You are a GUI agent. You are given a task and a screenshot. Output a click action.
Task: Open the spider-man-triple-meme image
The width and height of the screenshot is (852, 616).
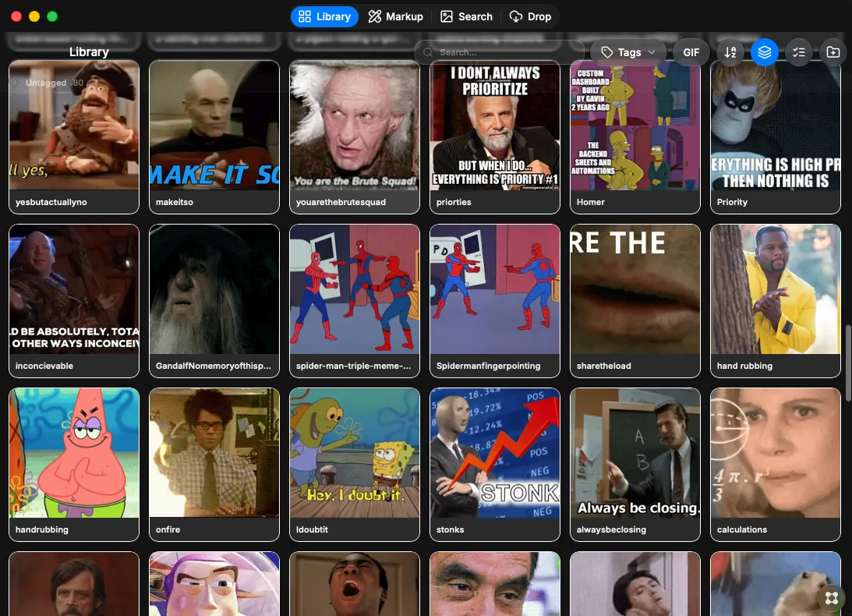point(354,289)
